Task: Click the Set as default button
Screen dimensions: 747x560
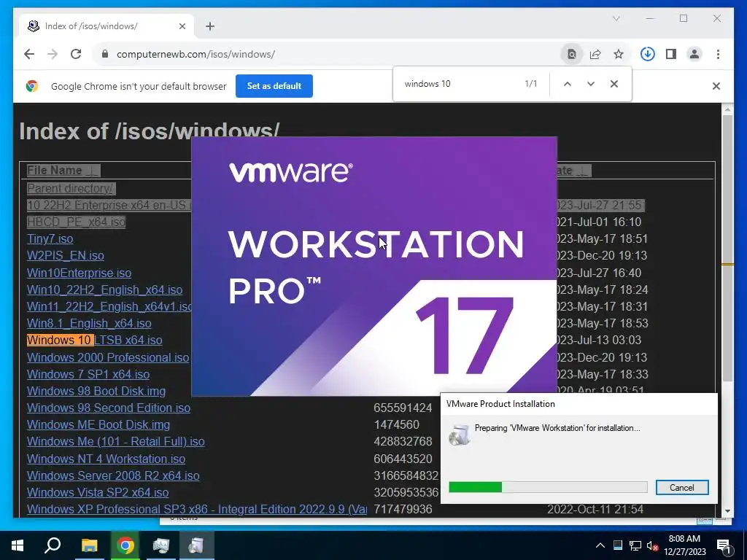Action: tap(274, 86)
